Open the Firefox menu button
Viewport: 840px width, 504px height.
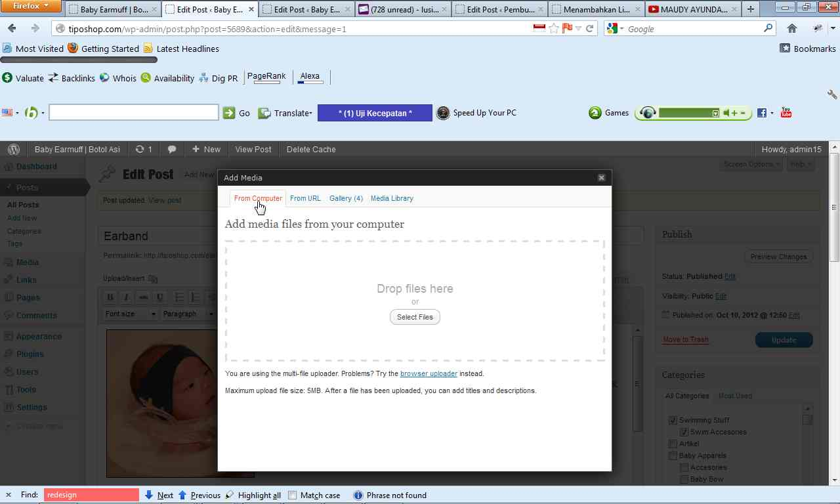pos(31,7)
